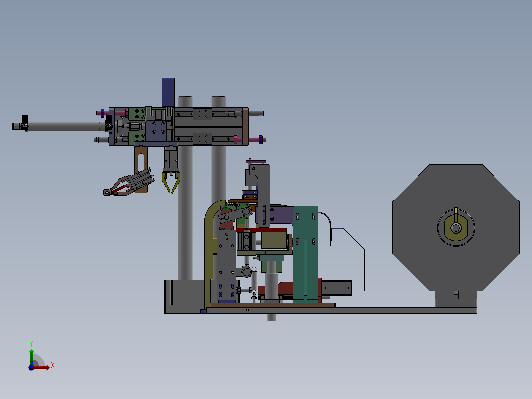Select the purple knob on the lower right stop rod
Image resolution: width=532 pixels, height=399 pixels.
click(261, 140)
